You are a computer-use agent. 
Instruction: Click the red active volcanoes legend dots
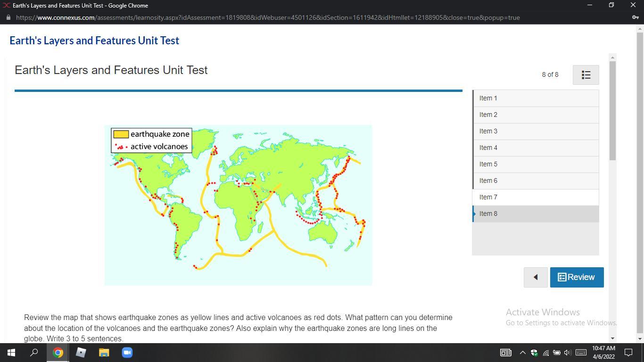point(121,147)
